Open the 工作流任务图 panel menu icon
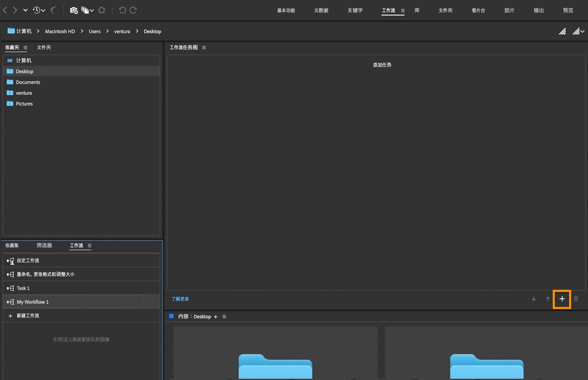Screen dimensions: 588x380 (204, 48)
